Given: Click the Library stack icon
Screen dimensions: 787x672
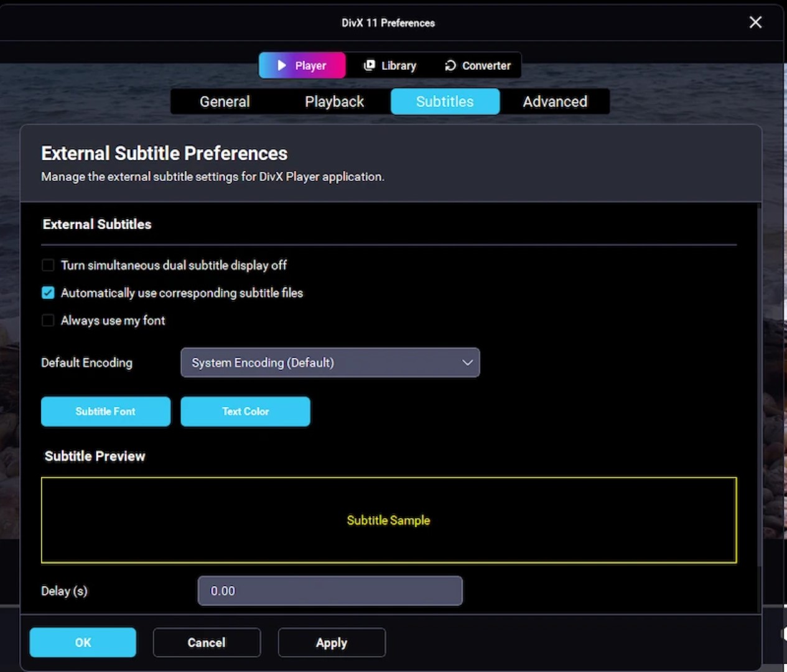Looking at the screenshot, I should tap(369, 65).
